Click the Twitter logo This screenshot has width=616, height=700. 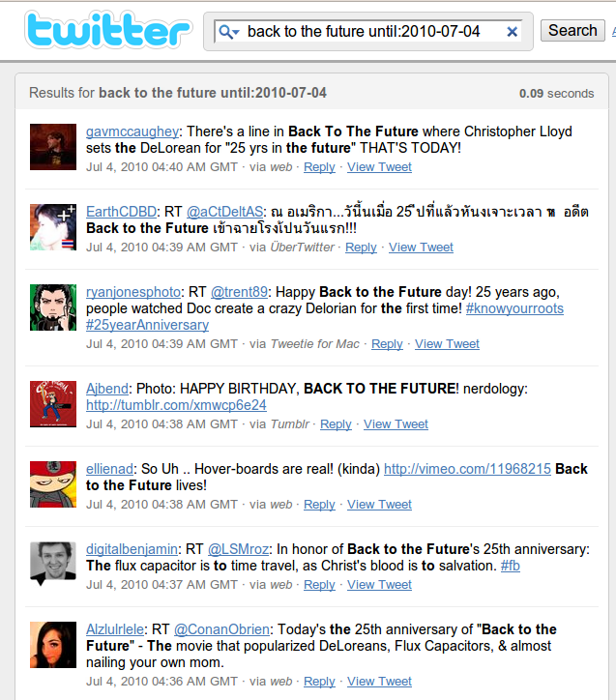(x=108, y=30)
